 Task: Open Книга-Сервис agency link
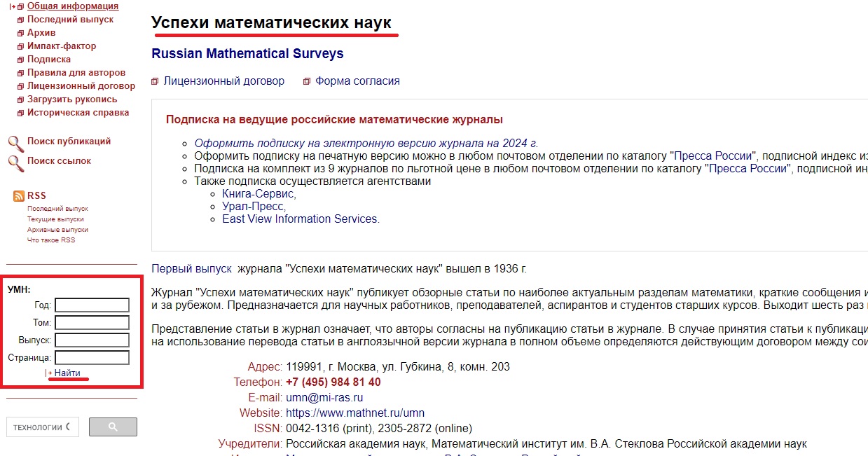[x=259, y=194]
